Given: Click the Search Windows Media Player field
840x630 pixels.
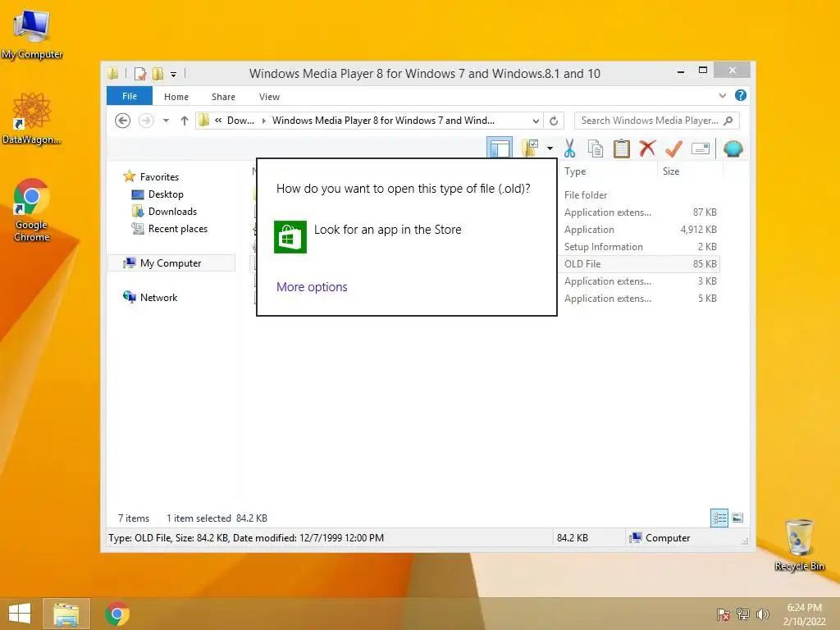Looking at the screenshot, I should tap(656, 121).
